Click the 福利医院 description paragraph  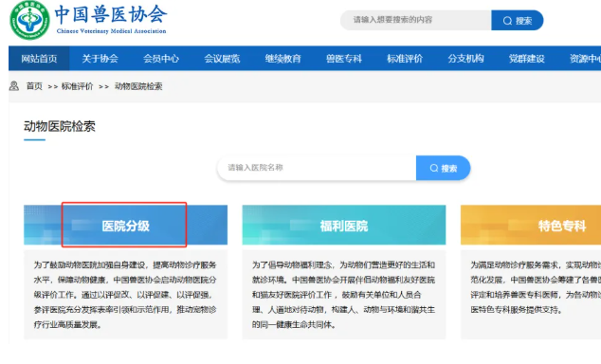(343, 295)
